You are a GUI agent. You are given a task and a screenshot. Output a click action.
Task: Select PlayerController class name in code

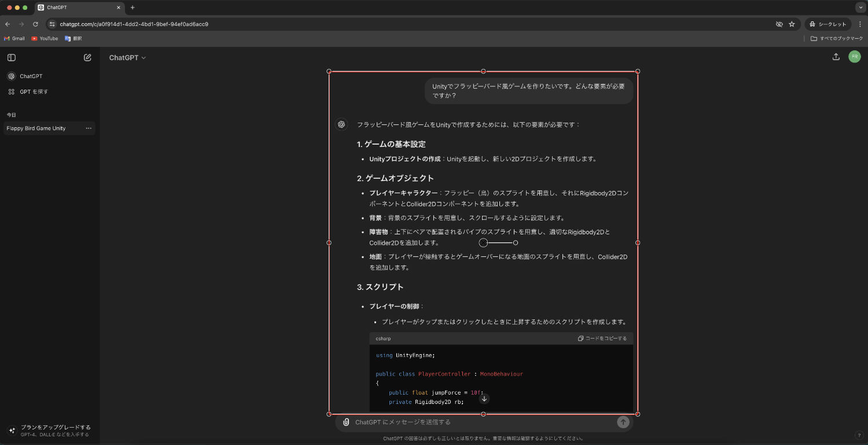(444, 374)
